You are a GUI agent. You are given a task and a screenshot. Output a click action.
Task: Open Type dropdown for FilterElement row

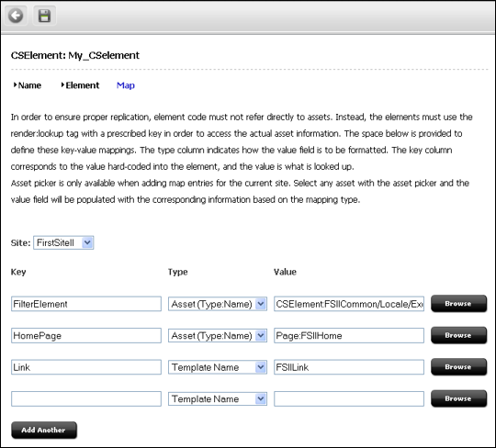tap(218, 304)
